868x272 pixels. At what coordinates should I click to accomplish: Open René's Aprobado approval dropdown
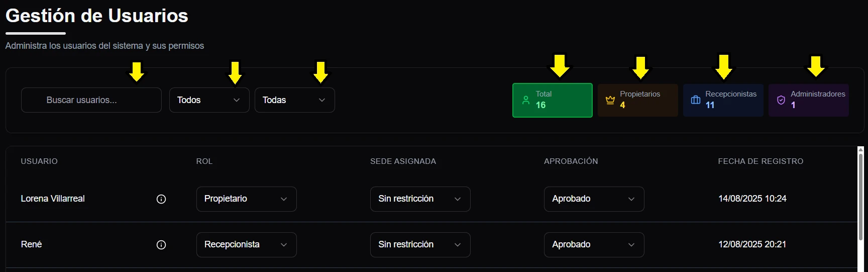coord(594,245)
